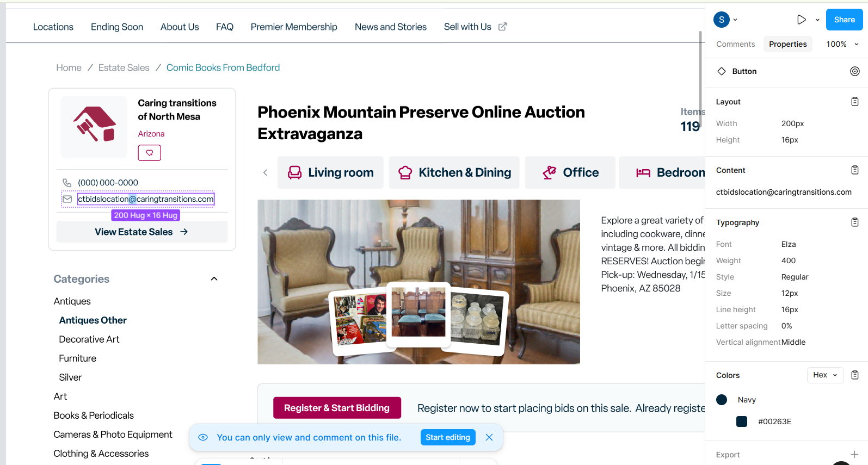Image resolution: width=868 pixels, height=465 pixels.
Task: Copy Typography properties with clipboard icon
Action: coord(855,222)
